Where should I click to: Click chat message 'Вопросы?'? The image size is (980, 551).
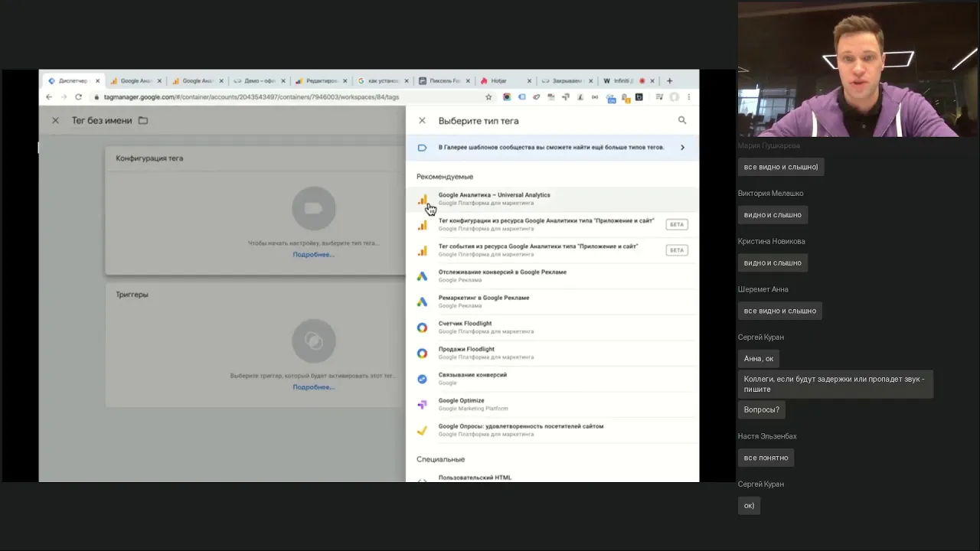click(x=762, y=409)
